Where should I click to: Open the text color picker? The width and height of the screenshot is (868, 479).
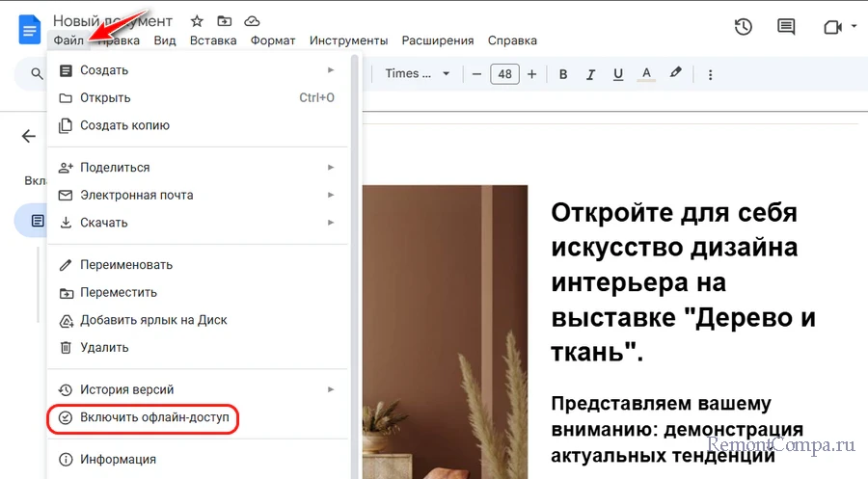click(646, 74)
